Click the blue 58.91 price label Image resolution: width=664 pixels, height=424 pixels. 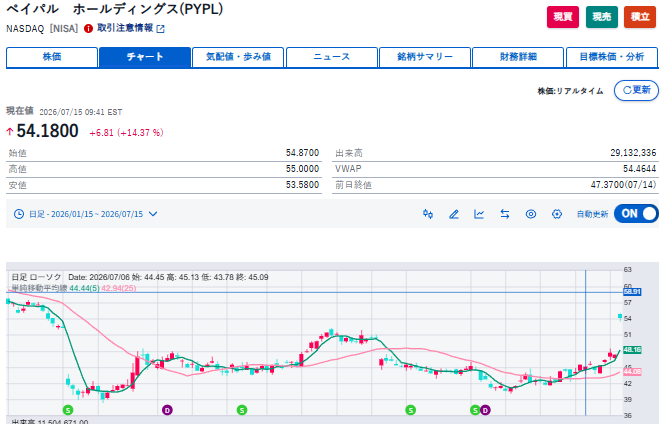[x=632, y=292]
